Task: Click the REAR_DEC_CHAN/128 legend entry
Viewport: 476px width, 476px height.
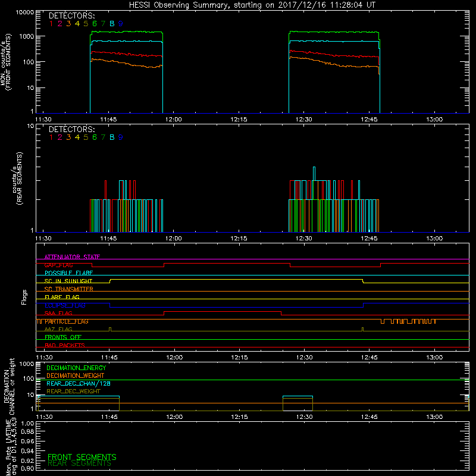Action: tap(79, 383)
